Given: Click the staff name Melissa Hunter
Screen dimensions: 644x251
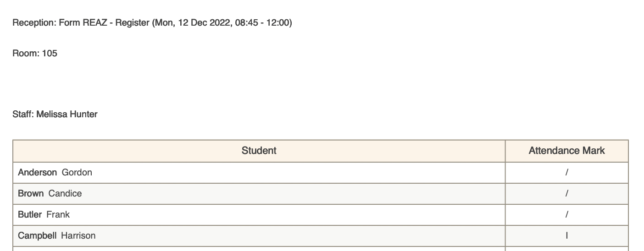Looking at the screenshot, I should 67,114.
